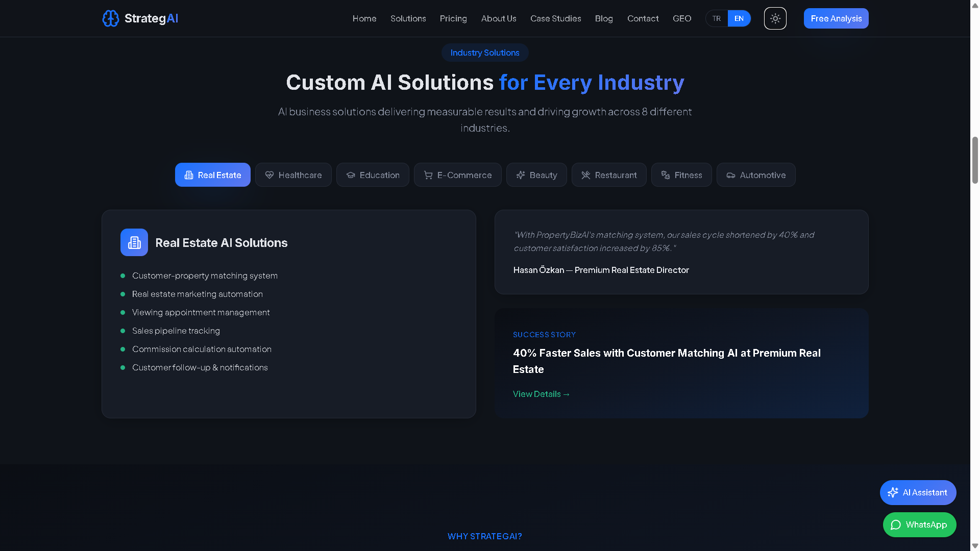Select EN language option
980x551 pixels.
[x=739, y=18]
